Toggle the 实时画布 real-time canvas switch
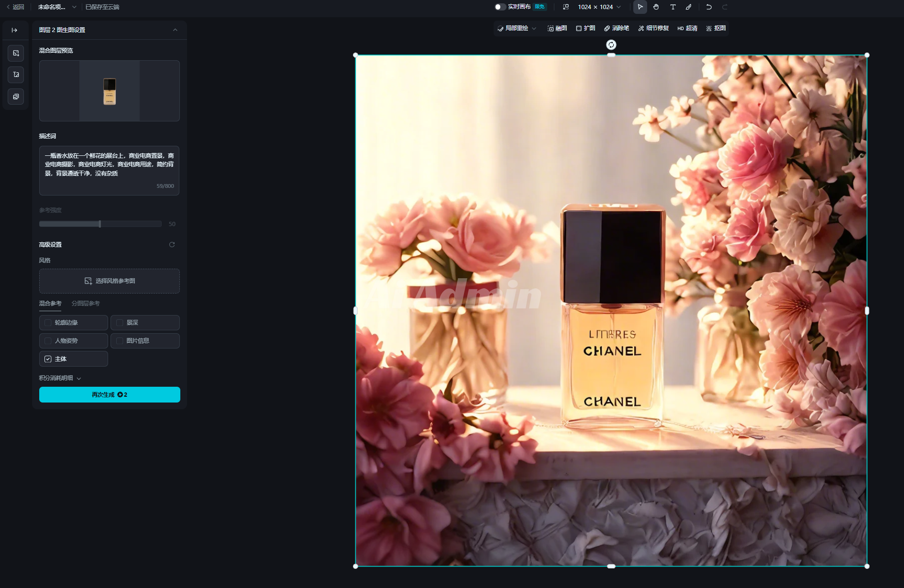The image size is (904, 588). tap(500, 7)
